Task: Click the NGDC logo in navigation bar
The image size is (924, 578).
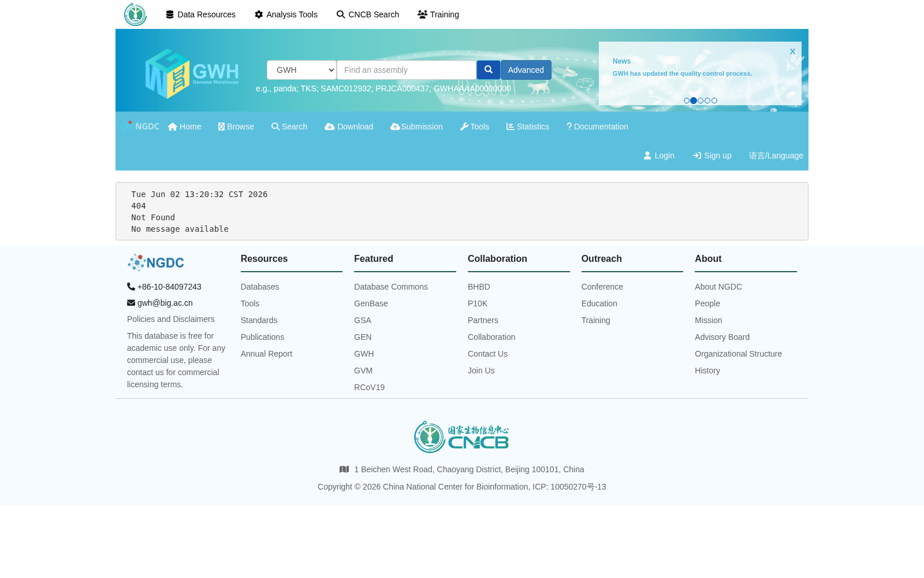Action: pos(140,126)
